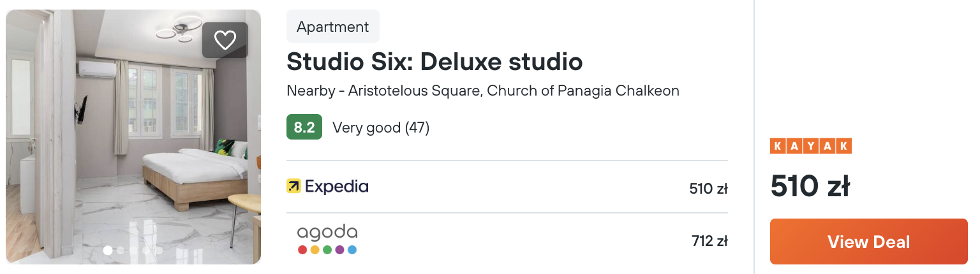The image size is (980, 274).
Task: Open the offer with View Deal
Action: (x=869, y=242)
